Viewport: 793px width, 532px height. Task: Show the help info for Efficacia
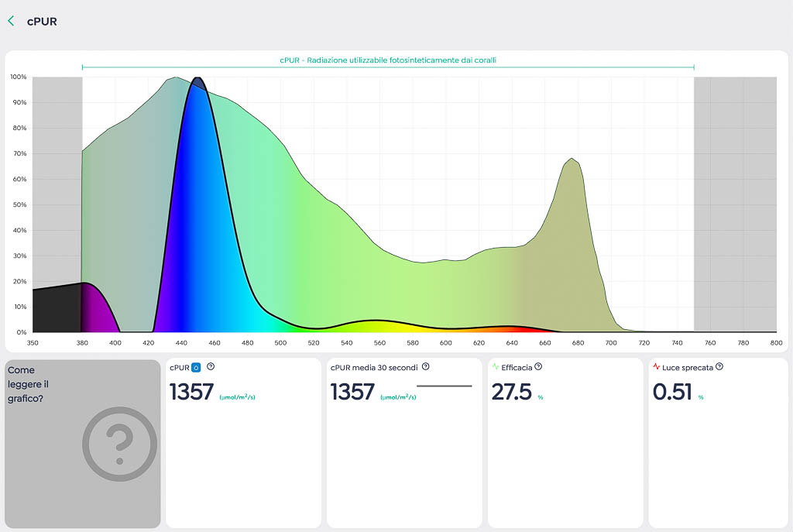coord(538,367)
